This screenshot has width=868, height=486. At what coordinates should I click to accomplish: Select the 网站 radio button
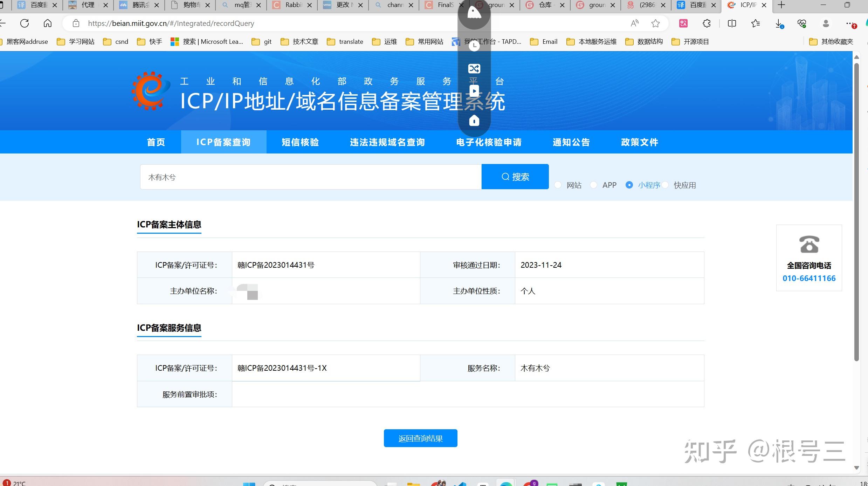(x=558, y=185)
